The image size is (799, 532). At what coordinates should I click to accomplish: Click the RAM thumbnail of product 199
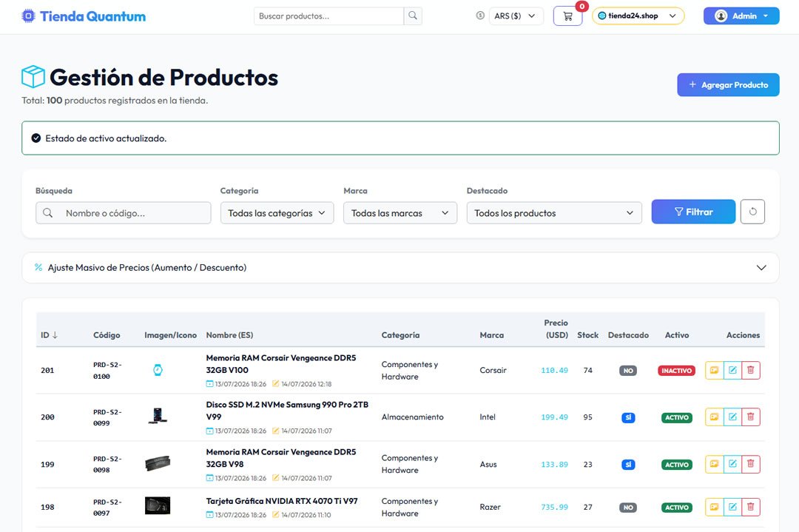158,463
